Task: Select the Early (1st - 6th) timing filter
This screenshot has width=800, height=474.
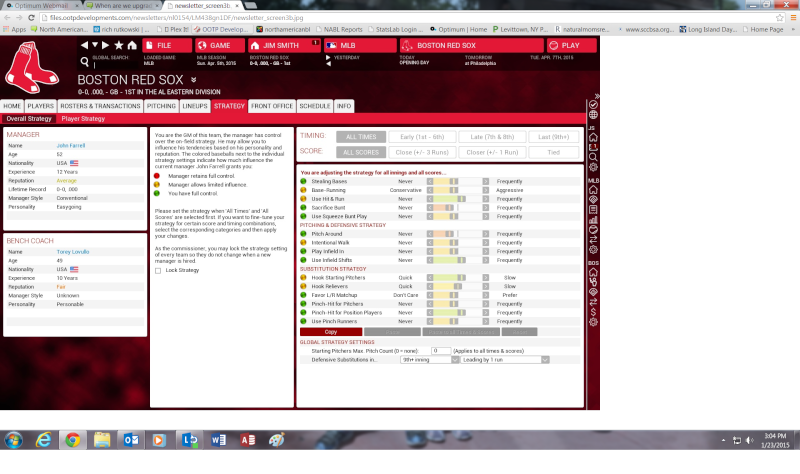Action: (422, 137)
